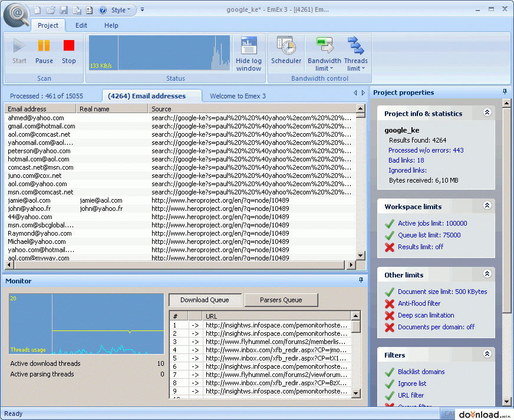Create new project from quick toolbar
The height and width of the screenshot is (420, 514).
click(x=37, y=10)
